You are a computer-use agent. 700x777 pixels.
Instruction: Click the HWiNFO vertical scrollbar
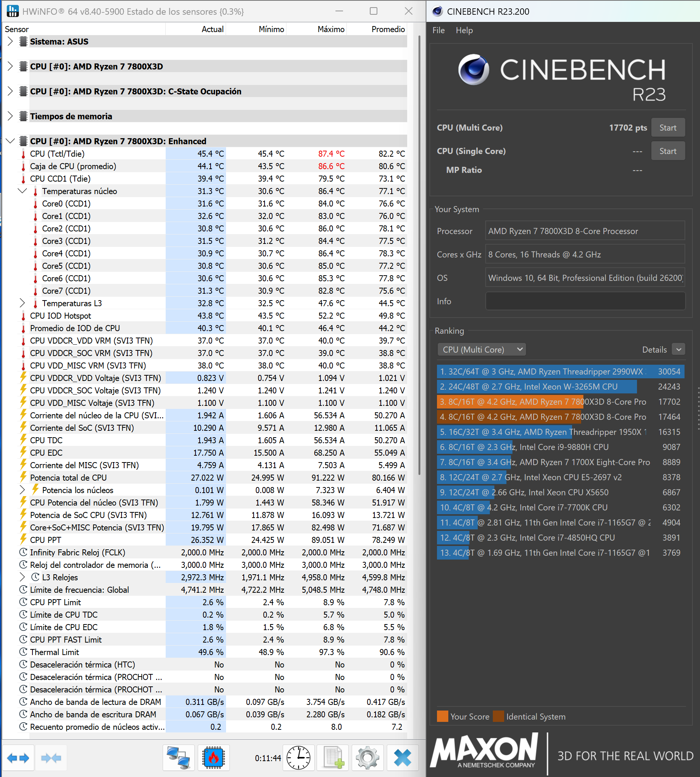419,256
